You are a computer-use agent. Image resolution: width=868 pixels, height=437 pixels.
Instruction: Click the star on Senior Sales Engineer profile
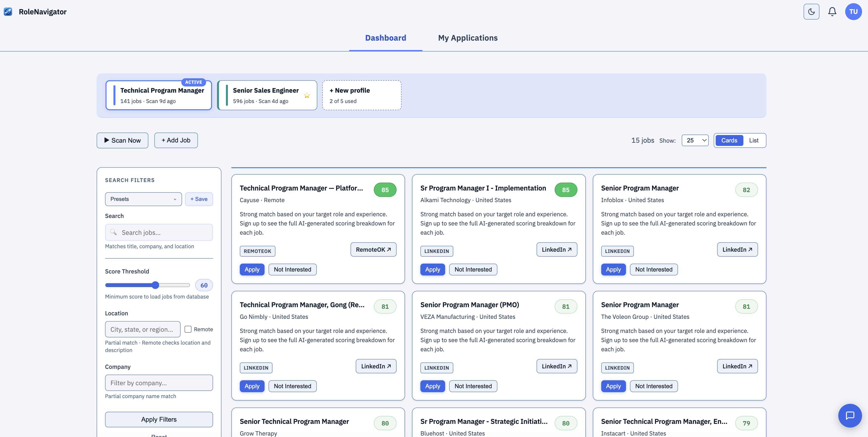tap(307, 95)
